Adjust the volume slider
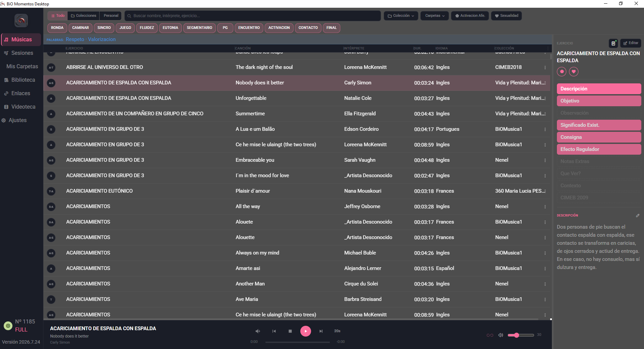 pyautogui.click(x=521, y=335)
